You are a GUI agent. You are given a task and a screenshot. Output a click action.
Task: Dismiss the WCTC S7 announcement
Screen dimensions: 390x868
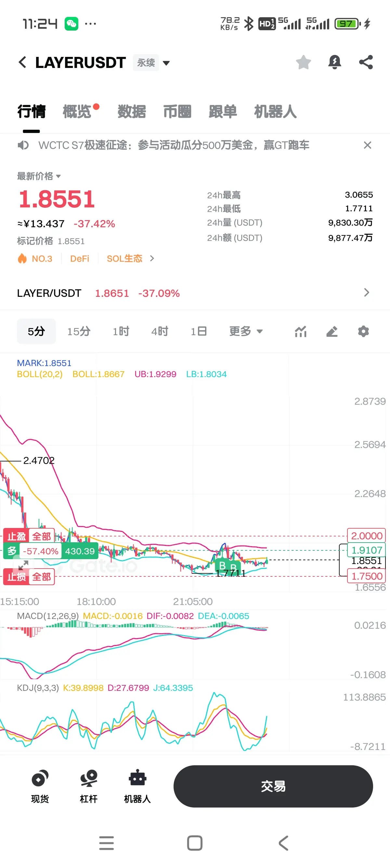tap(368, 145)
